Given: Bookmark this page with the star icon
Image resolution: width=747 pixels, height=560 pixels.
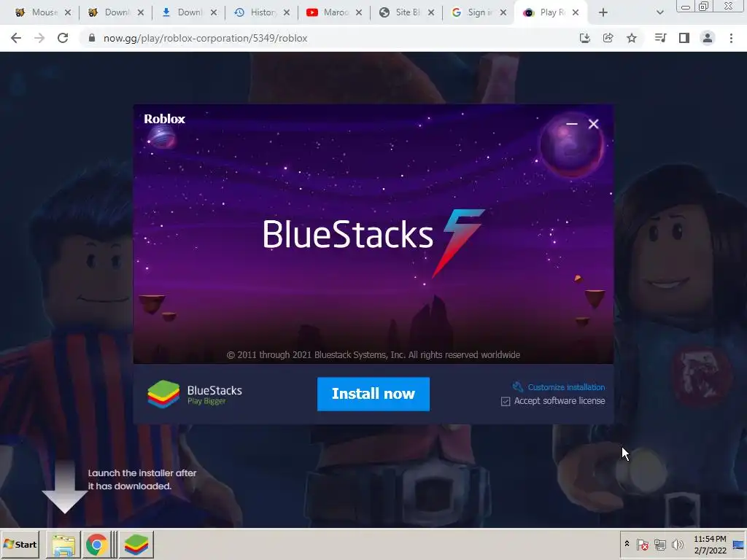Looking at the screenshot, I should (x=632, y=38).
